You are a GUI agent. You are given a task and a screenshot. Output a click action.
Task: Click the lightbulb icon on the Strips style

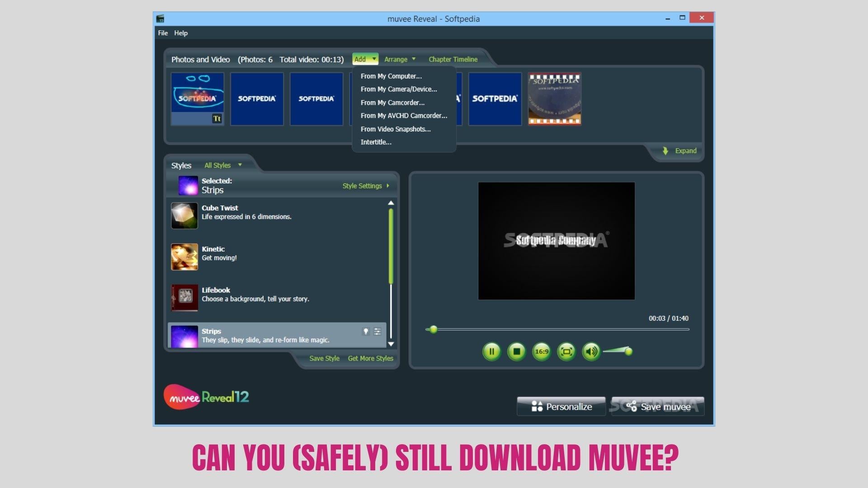coord(366,331)
